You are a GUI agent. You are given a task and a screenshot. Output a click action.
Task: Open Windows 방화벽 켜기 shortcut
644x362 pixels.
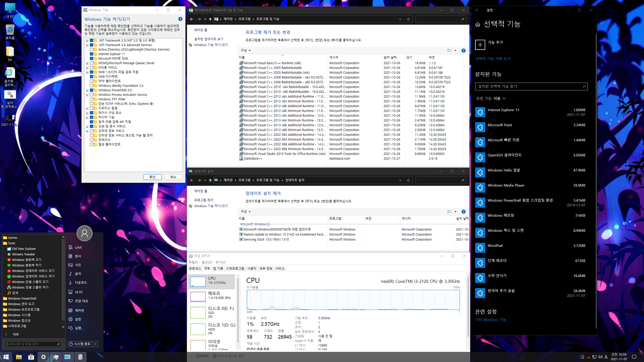tap(27, 265)
